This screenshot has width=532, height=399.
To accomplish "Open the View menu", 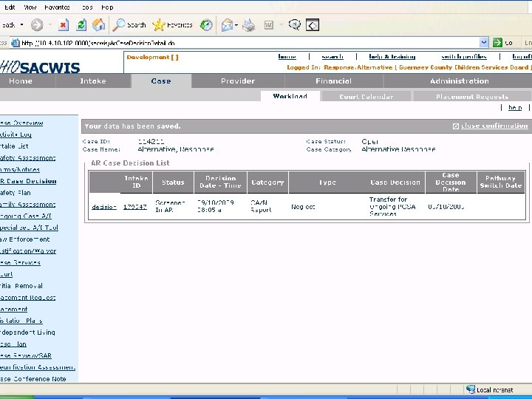I will pyautogui.click(x=30, y=7).
